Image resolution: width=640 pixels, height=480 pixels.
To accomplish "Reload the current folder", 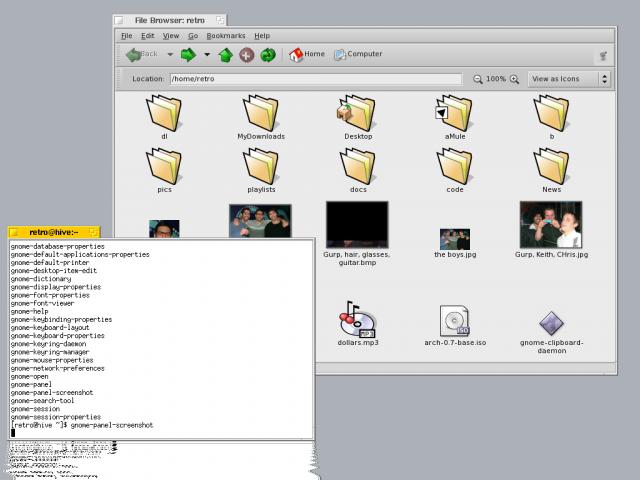I will [x=268, y=55].
